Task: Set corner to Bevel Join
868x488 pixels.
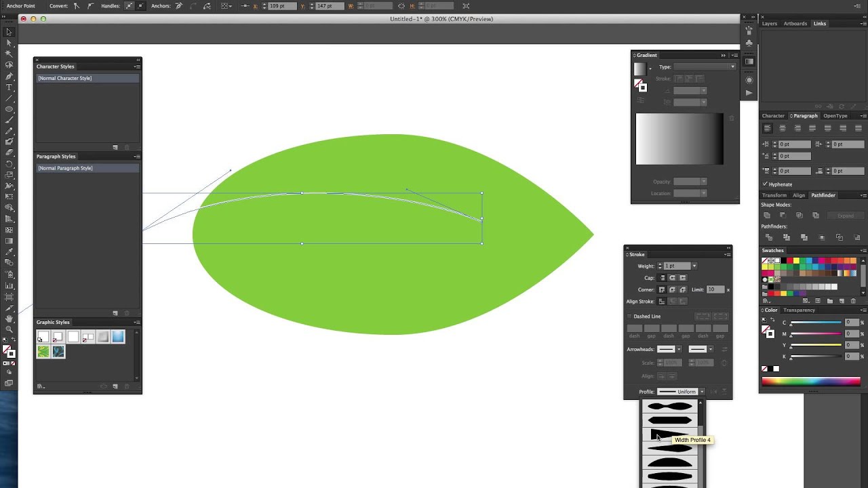Action: click(x=683, y=289)
